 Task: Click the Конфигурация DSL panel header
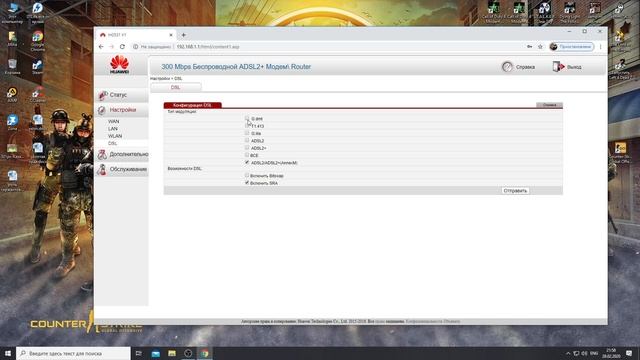pyautogui.click(x=192, y=105)
